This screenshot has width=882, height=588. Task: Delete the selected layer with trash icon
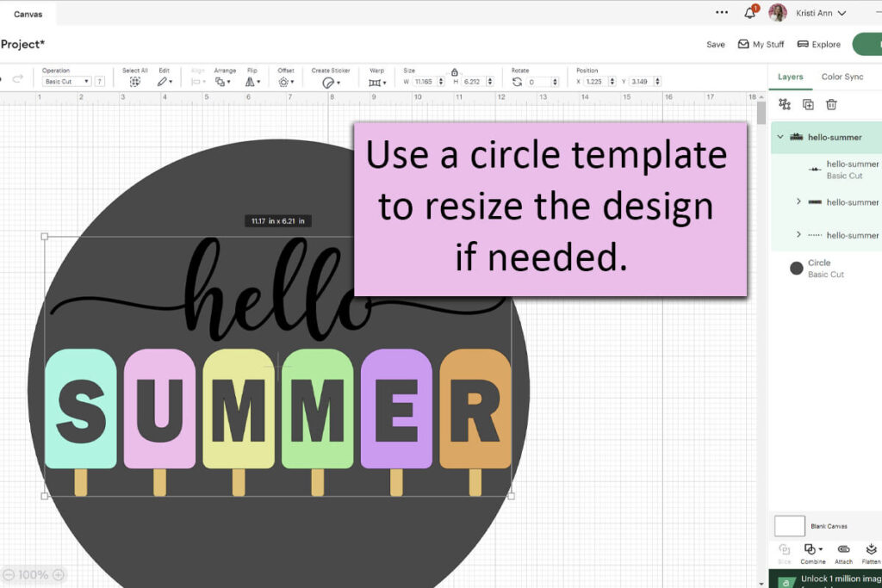click(x=831, y=104)
